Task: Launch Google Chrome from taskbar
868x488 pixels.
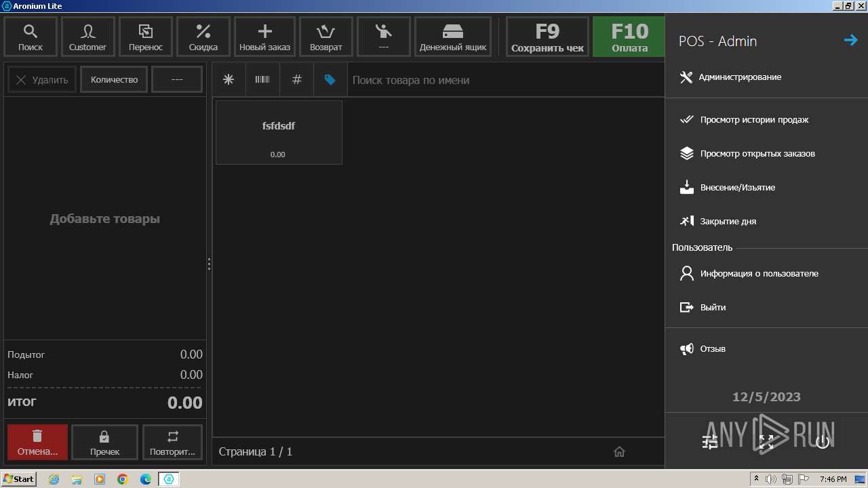Action: tap(123, 479)
